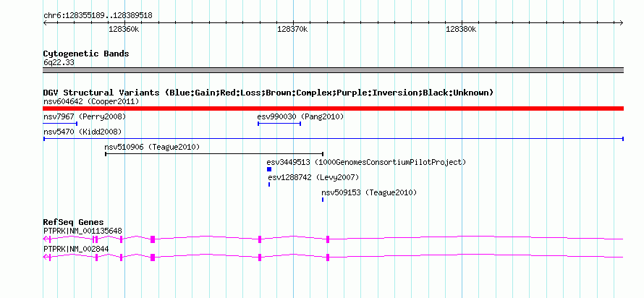Click the 128370k ruler tick label
The height and width of the screenshot is (298, 644).
292,29
